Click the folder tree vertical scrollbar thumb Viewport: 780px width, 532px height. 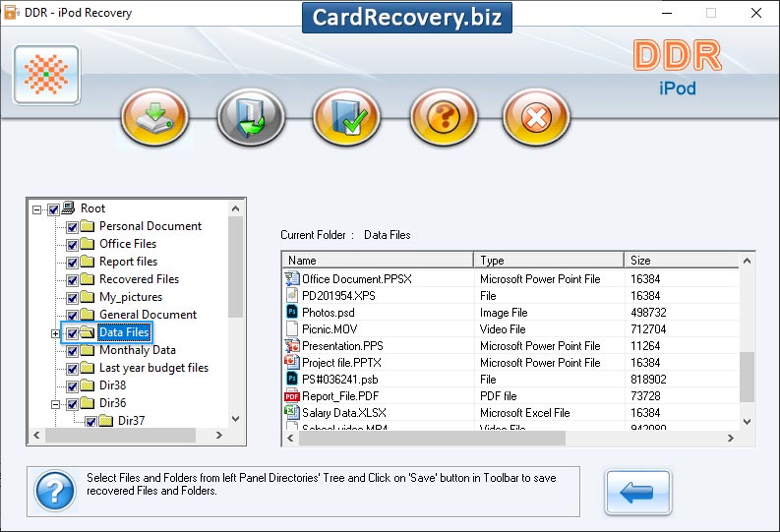[x=236, y=266]
